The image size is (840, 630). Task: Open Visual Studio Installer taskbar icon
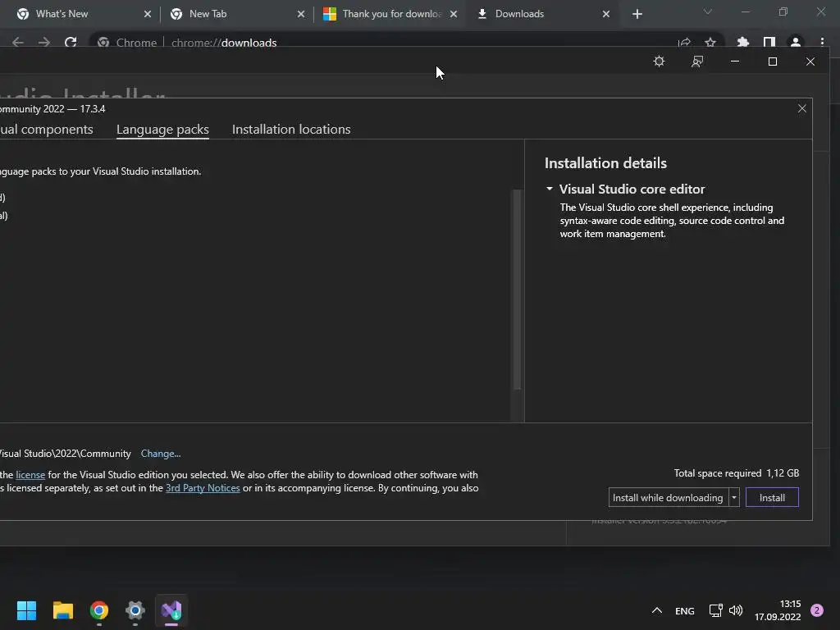[x=171, y=610]
